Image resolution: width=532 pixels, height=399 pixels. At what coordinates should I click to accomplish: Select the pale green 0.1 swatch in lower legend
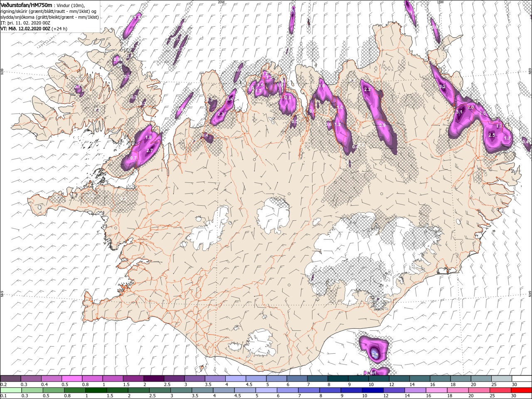pos(11,390)
